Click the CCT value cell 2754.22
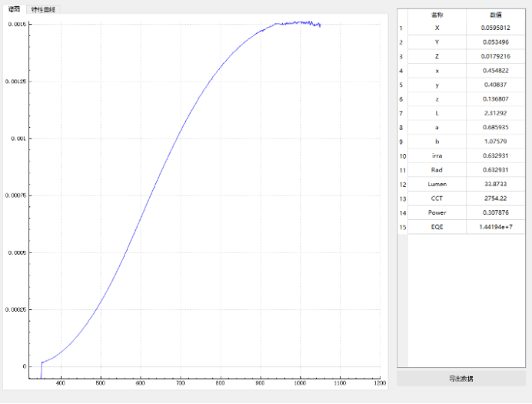This screenshot has width=532, height=404. [x=496, y=198]
